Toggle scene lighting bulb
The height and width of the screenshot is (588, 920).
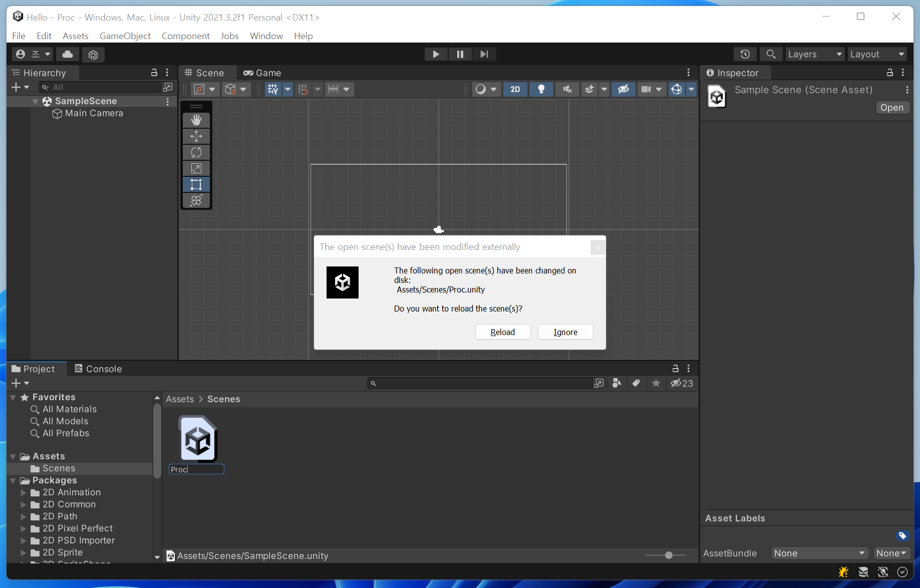541,89
